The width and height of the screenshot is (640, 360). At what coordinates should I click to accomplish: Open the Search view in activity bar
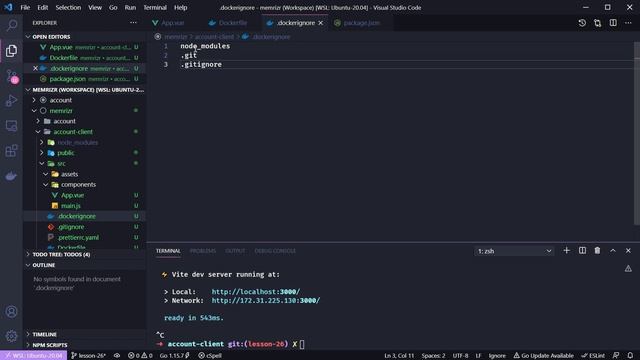coord(11,25)
